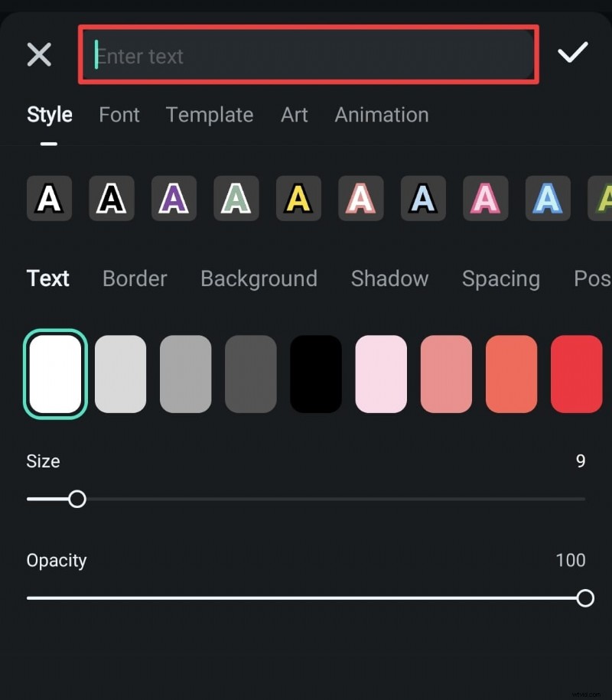612x700 pixels.
Task: Switch to Background styling options
Action: pos(259,278)
